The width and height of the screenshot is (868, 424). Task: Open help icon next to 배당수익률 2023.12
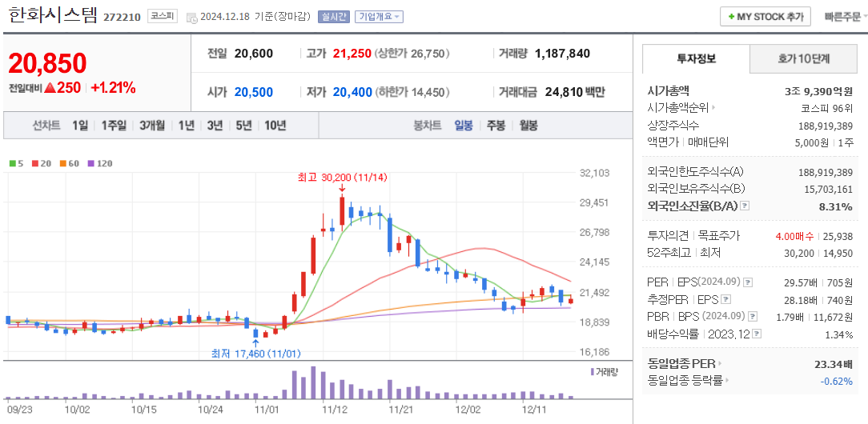click(757, 334)
